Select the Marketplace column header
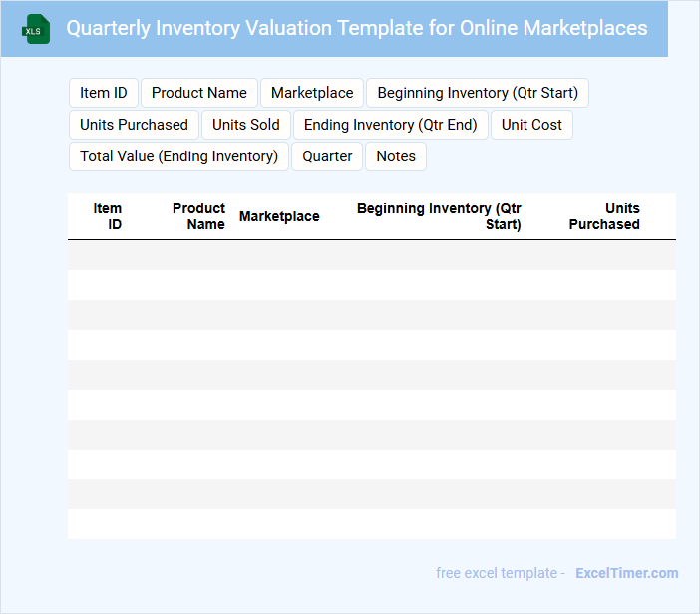 [279, 216]
